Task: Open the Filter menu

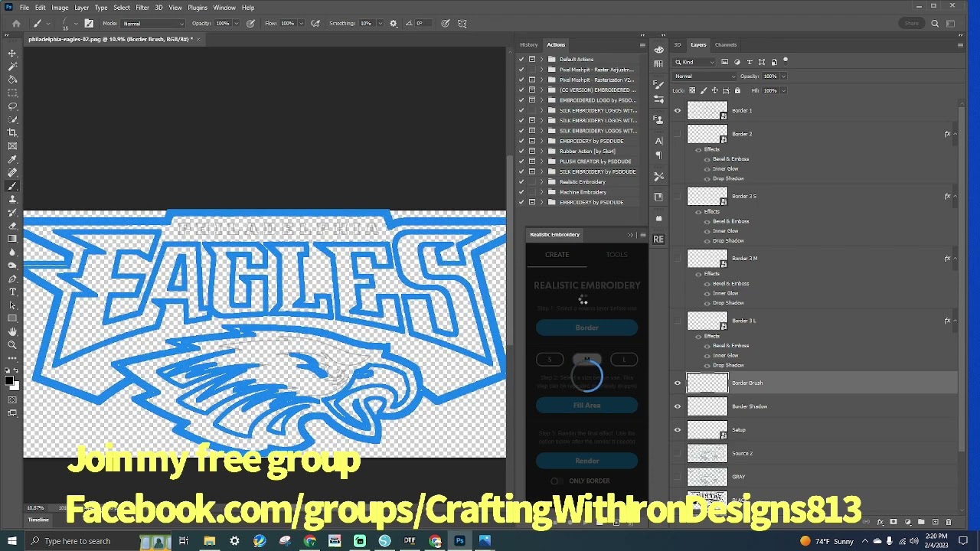Action: coord(142,8)
